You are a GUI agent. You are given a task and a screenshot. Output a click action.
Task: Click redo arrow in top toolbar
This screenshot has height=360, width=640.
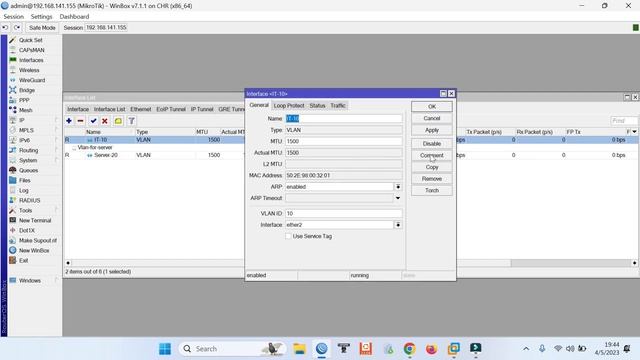[x=17, y=28]
